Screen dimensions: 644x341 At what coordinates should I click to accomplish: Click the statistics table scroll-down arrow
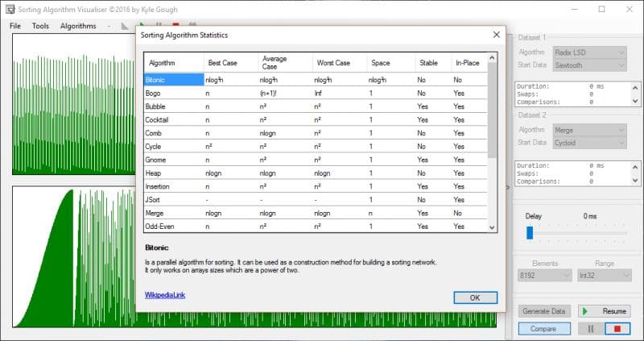click(493, 228)
